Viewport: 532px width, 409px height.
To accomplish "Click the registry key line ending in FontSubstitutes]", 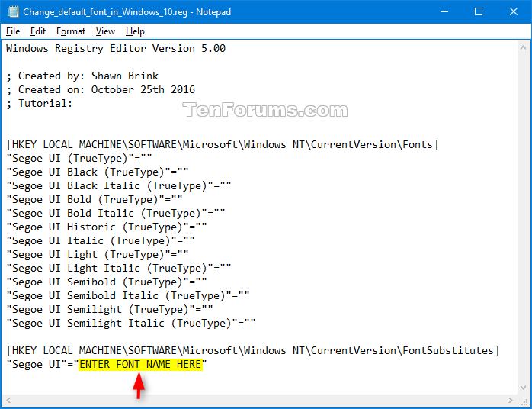I will click(253, 350).
